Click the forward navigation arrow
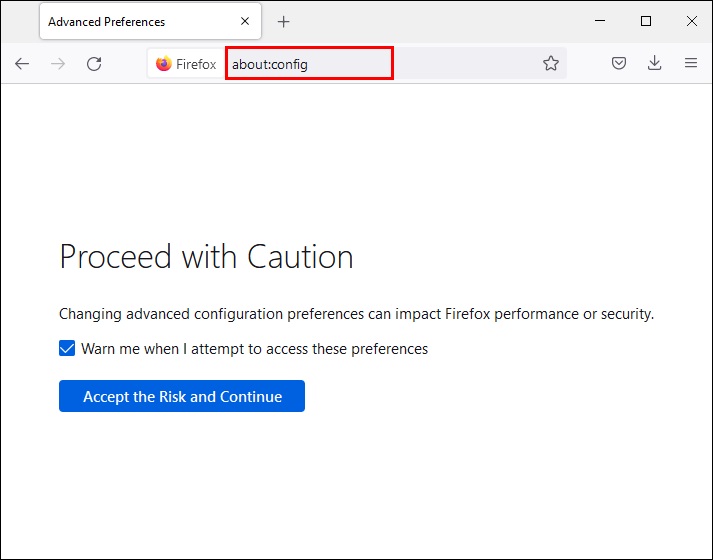713x560 pixels. 58,64
